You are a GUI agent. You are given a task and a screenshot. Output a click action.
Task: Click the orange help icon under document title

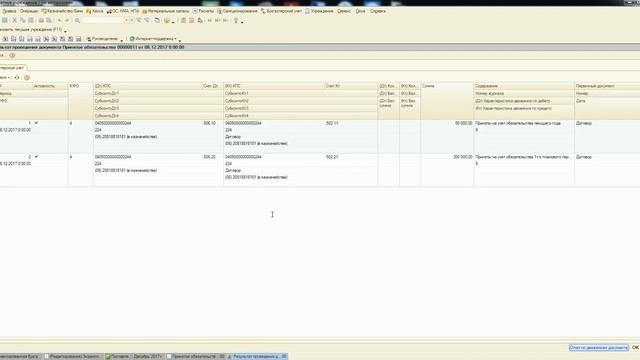click(12, 56)
